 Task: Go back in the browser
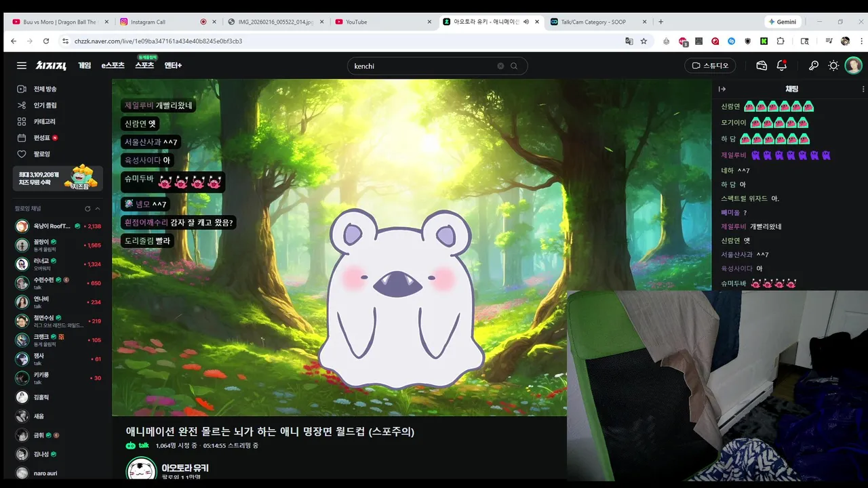coord(14,41)
